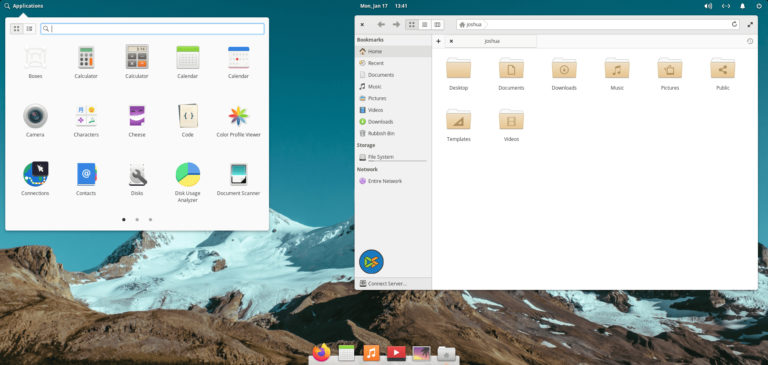Screen dimensions: 768x365
Task: Open the notifications bell indicator
Action: 743,6
